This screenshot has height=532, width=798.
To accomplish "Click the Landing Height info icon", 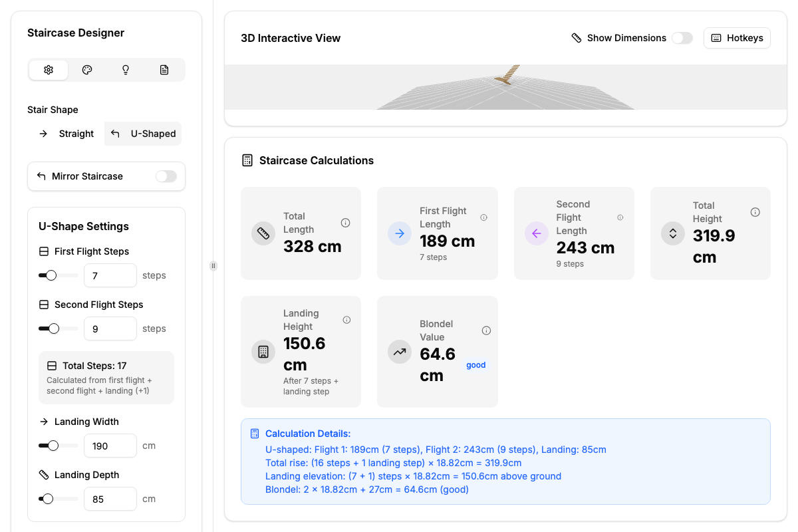I will click(346, 320).
